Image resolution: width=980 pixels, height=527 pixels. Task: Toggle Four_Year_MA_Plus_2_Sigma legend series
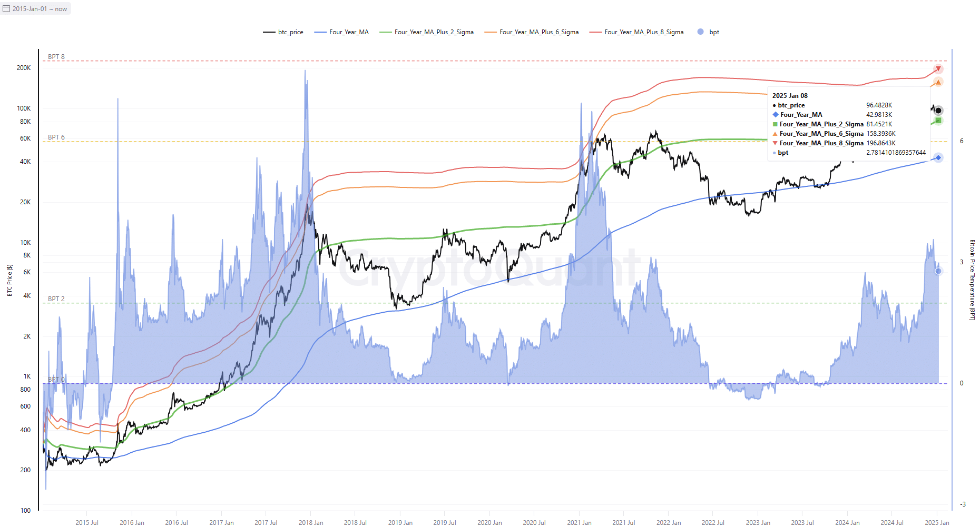click(426, 32)
